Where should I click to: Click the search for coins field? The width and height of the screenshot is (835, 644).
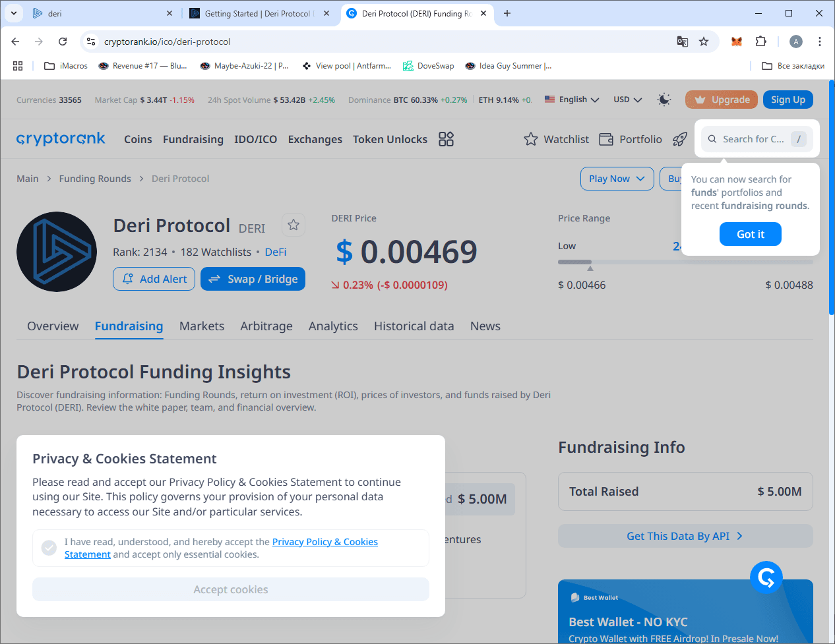(757, 139)
